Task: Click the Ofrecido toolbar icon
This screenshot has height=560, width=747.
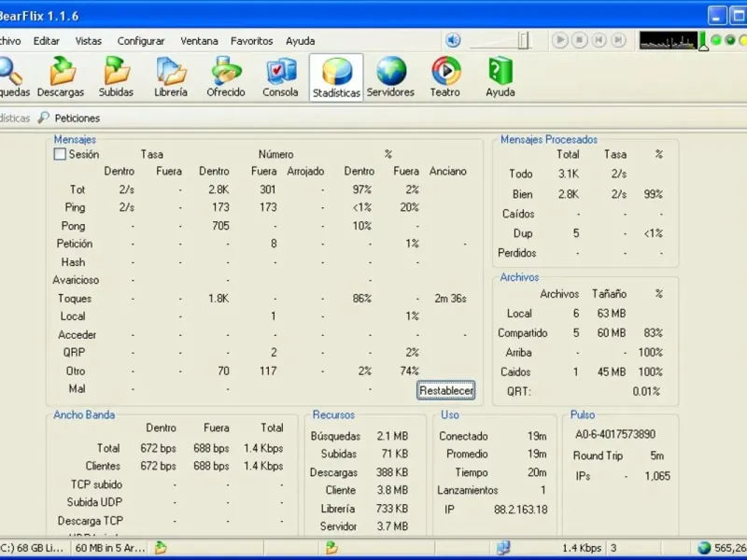Action: (226, 77)
